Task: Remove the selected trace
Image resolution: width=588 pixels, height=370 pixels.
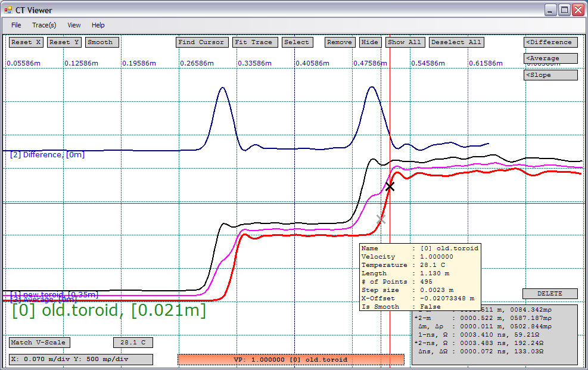Action: (339, 42)
